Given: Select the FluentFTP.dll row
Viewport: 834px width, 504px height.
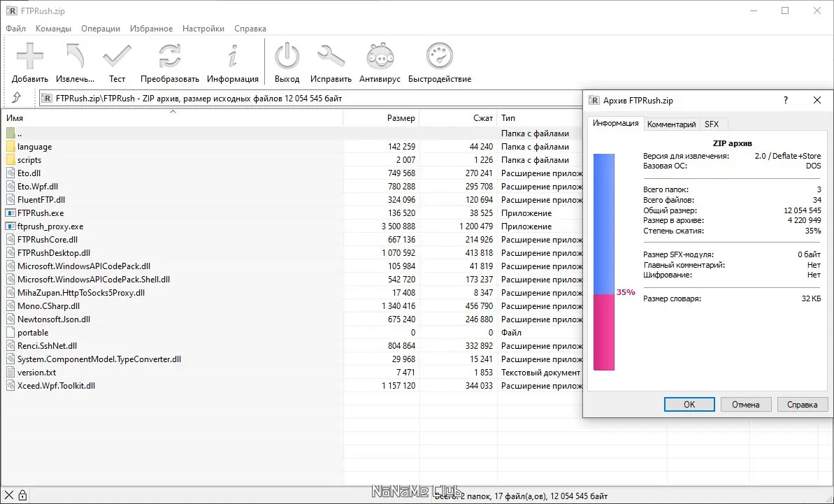Looking at the screenshot, I should coord(292,200).
